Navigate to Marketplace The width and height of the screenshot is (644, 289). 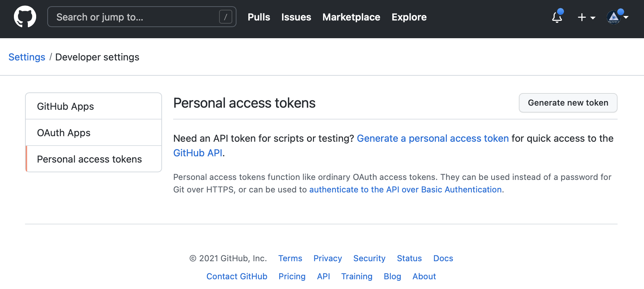[x=351, y=17]
